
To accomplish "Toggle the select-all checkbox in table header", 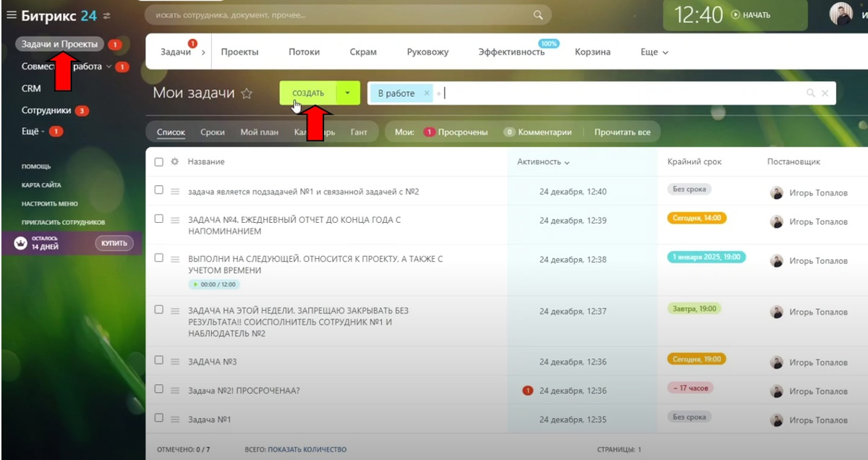I will tap(159, 162).
